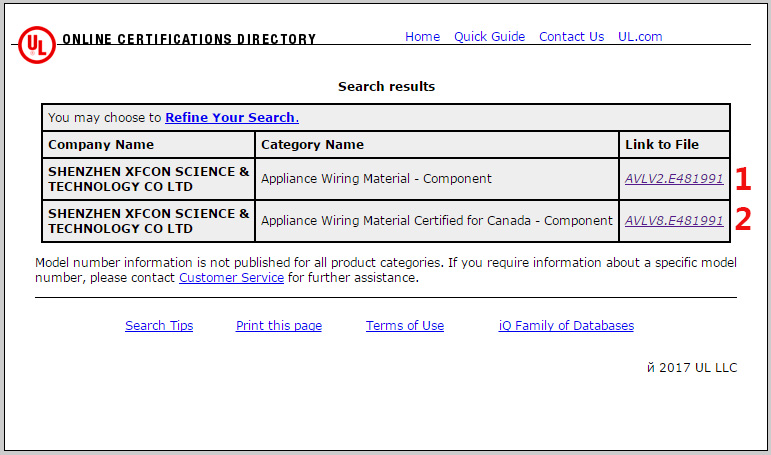771x455 pixels.
Task: Click company name in AVLV8.E481991 row
Action: click(x=148, y=221)
